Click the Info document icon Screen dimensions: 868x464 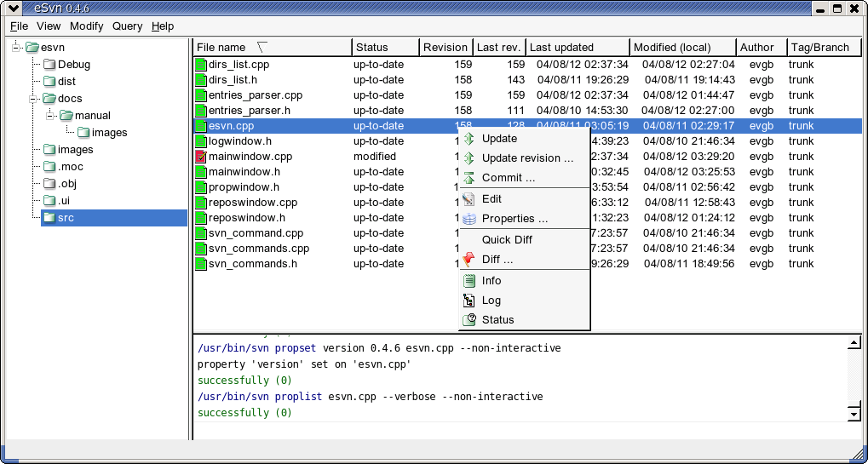468,280
